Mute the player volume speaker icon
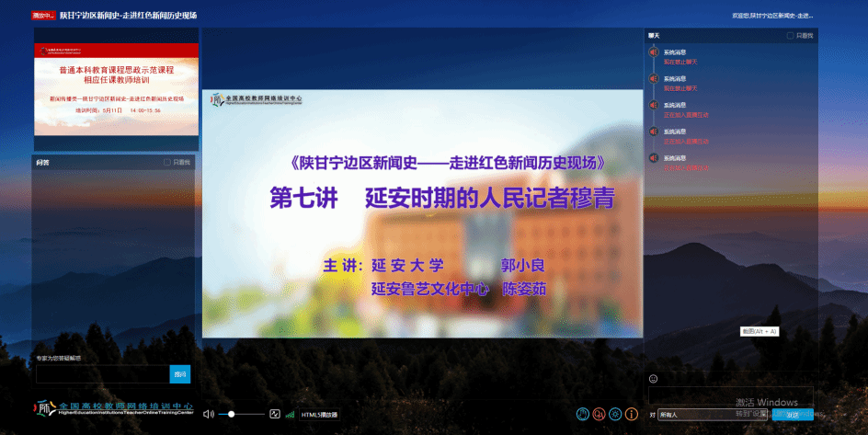The image size is (868, 435). click(208, 414)
